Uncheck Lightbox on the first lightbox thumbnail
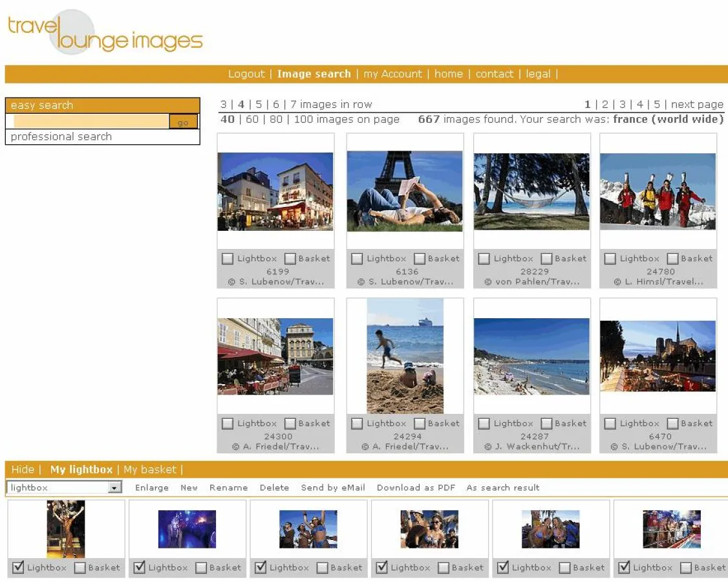 18,567
